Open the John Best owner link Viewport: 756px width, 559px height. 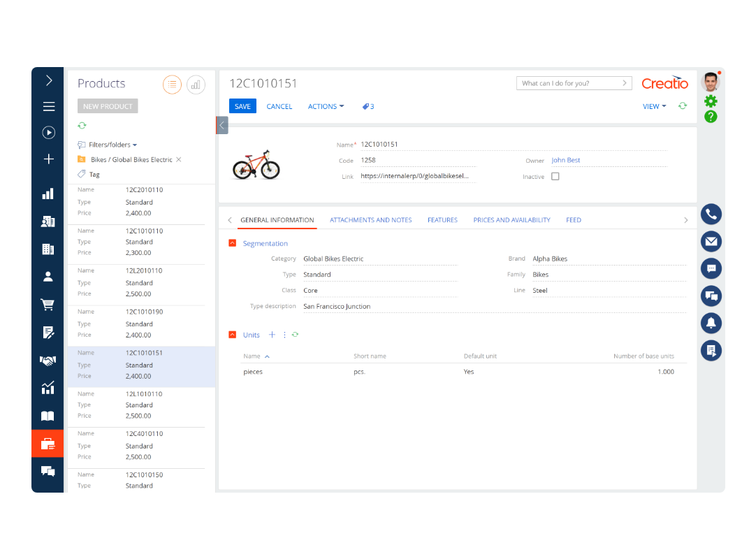(565, 161)
